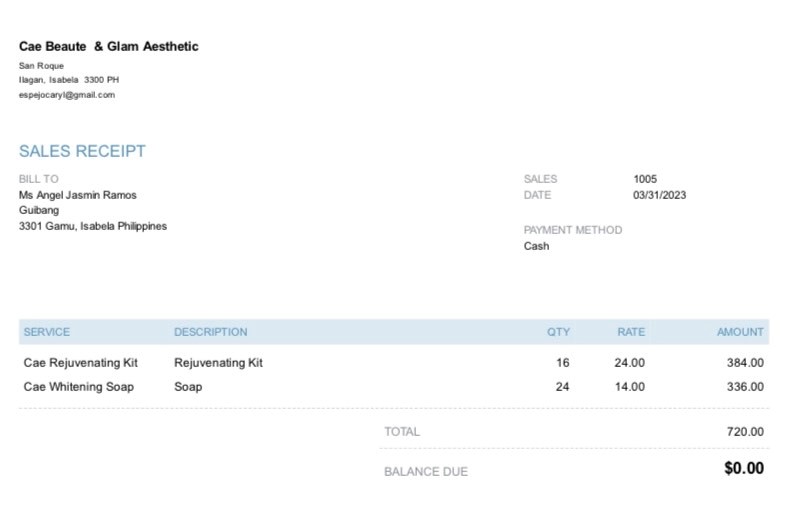
Task: Select the Cae Whitening Soap service row
Action: [79, 386]
